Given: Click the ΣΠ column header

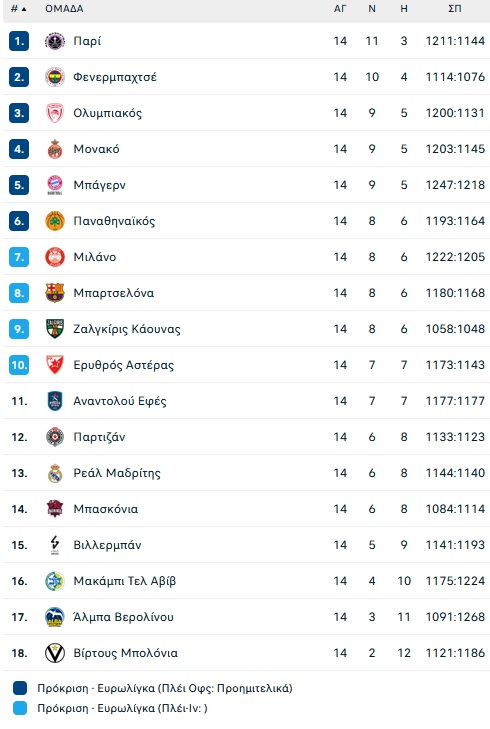Looking at the screenshot, I should point(455,8).
